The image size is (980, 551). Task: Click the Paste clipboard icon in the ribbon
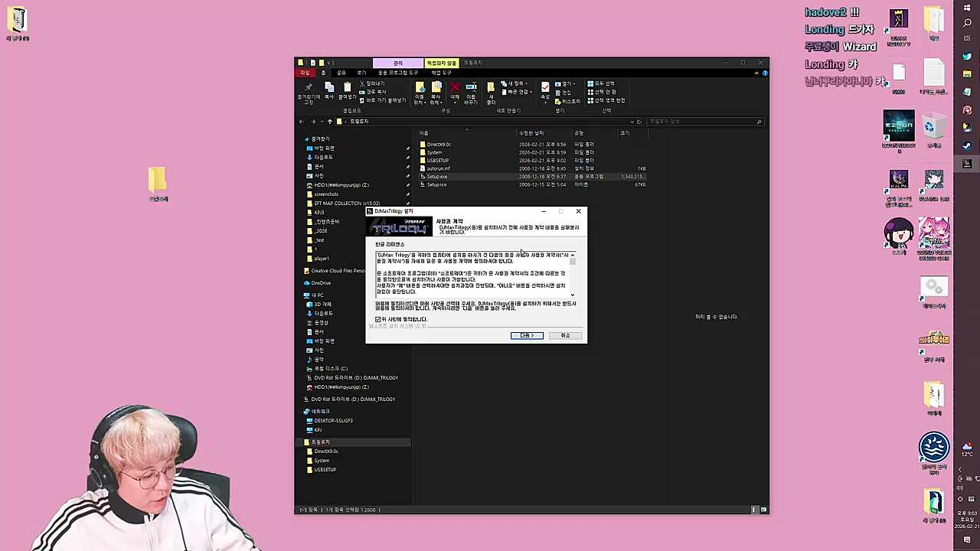347,89
